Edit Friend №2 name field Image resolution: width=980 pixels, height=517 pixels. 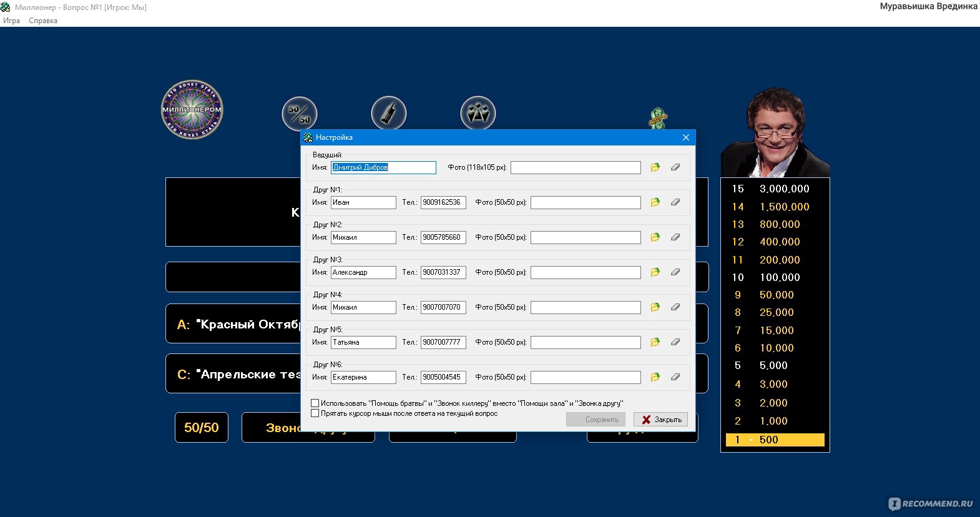tap(363, 237)
